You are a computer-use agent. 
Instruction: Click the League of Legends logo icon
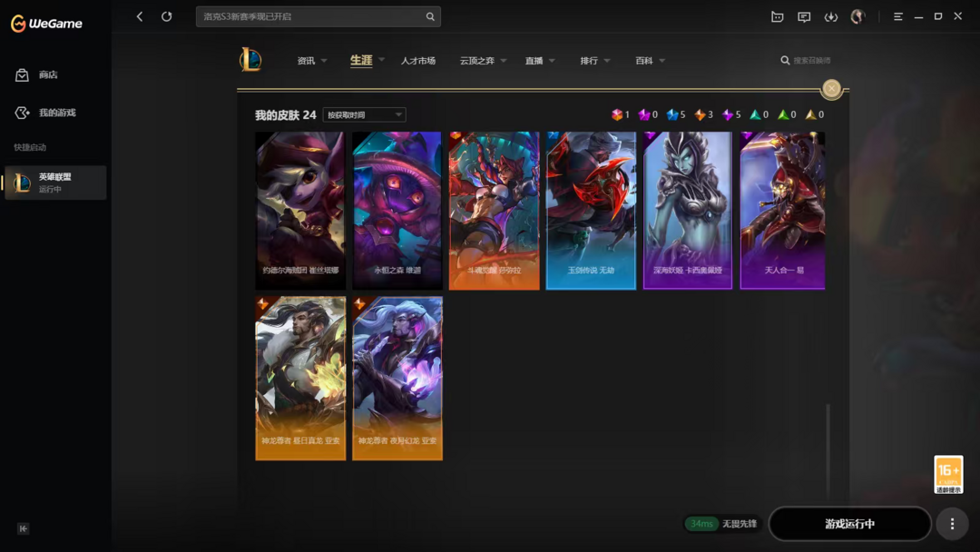pos(250,60)
